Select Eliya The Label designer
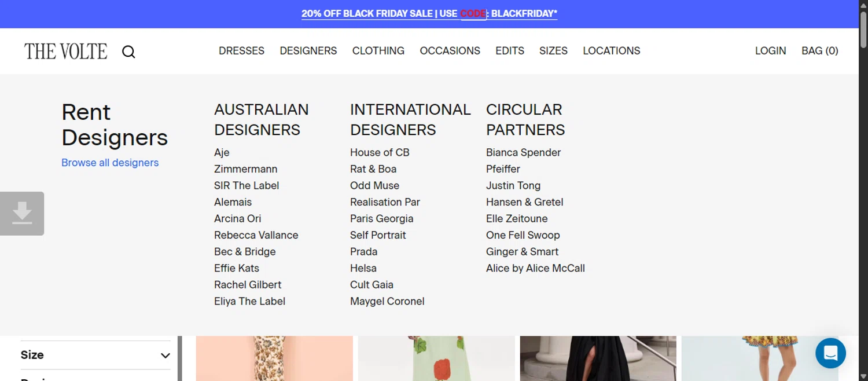Image resolution: width=868 pixels, height=381 pixels. point(249,301)
